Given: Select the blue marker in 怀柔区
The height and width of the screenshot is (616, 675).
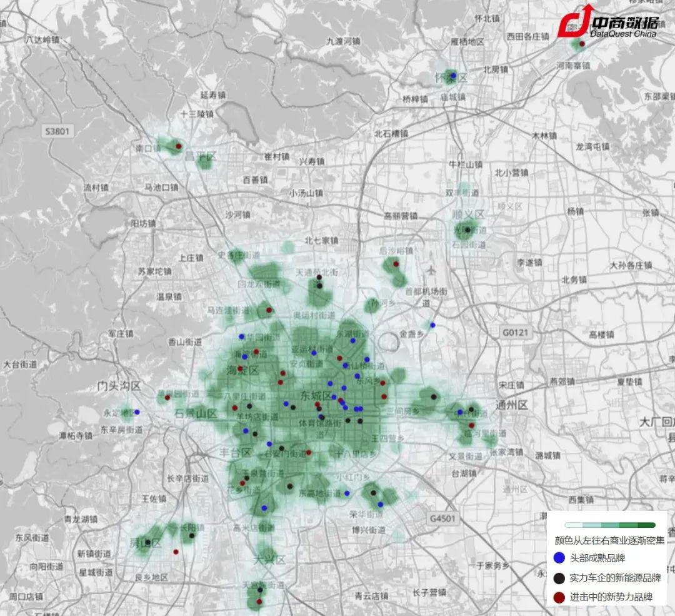Looking at the screenshot, I should (453, 75).
